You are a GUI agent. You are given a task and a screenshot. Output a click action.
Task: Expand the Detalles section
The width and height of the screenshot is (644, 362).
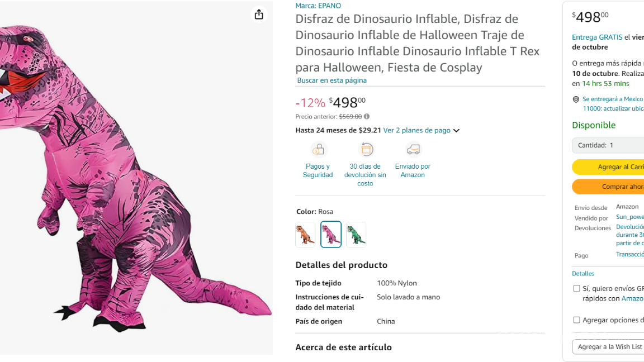583,273
